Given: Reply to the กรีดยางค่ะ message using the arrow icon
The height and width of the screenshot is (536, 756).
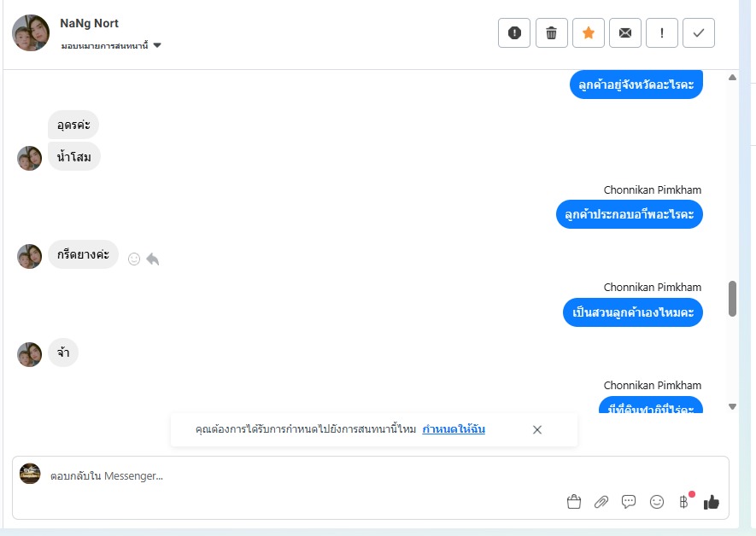Looking at the screenshot, I should point(153,259).
